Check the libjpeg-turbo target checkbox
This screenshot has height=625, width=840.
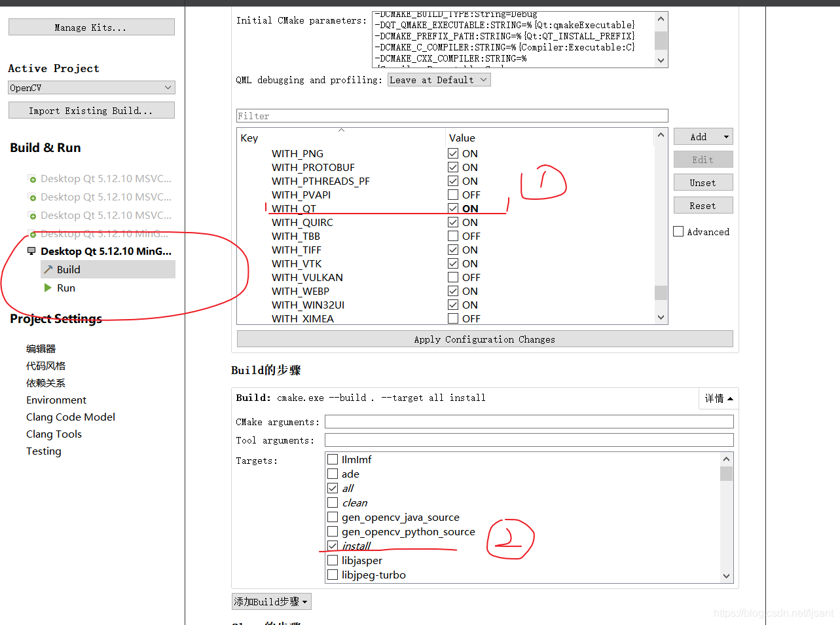pos(333,575)
